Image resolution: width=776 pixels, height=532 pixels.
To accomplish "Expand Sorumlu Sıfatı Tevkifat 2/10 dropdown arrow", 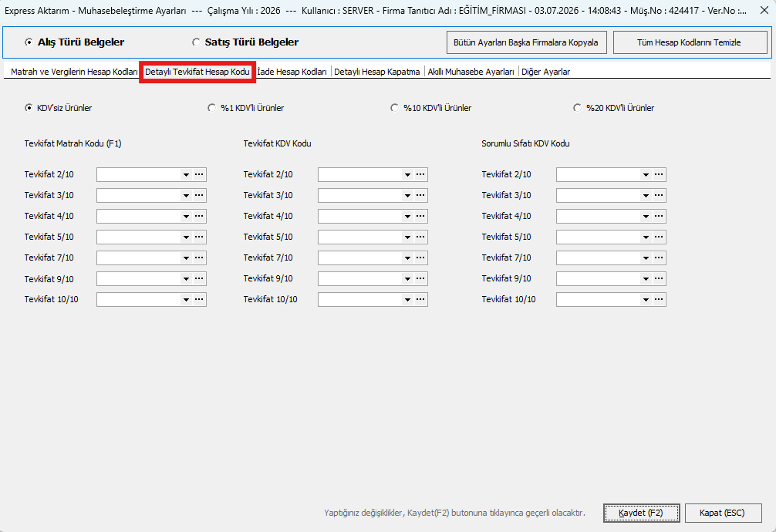I will (x=646, y=175).
